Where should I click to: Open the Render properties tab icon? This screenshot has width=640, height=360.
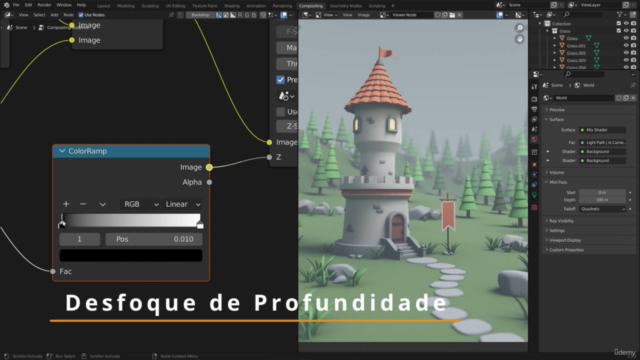tap(534, 99)
